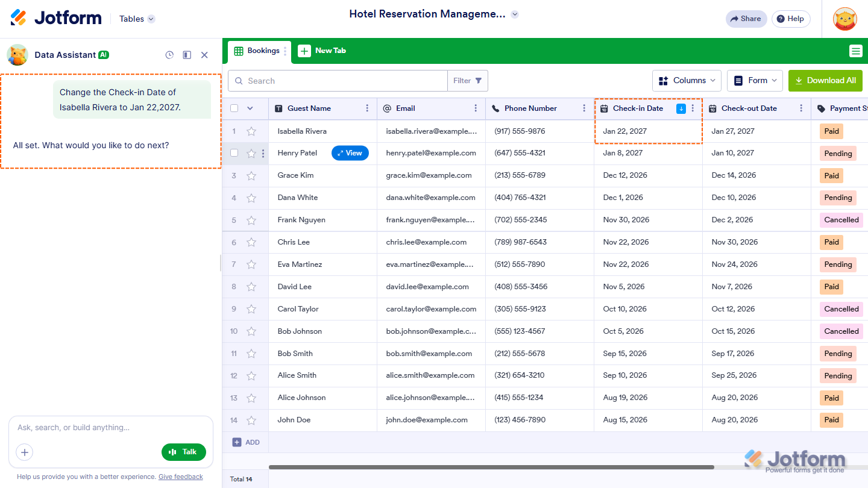The width and height of the screenshot is (868, 488).
Task: Focus the table Search field
Action: coord(338,81)
